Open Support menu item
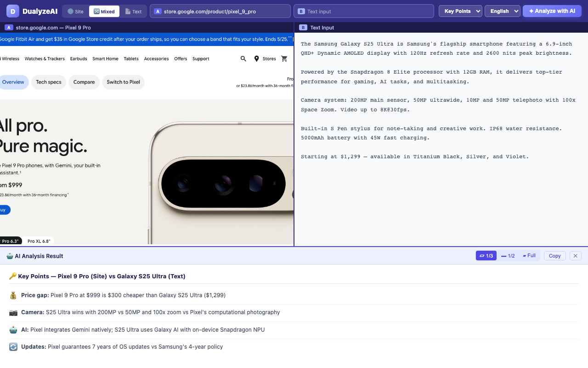Screen dimensions: 588x368 point(201,59)
